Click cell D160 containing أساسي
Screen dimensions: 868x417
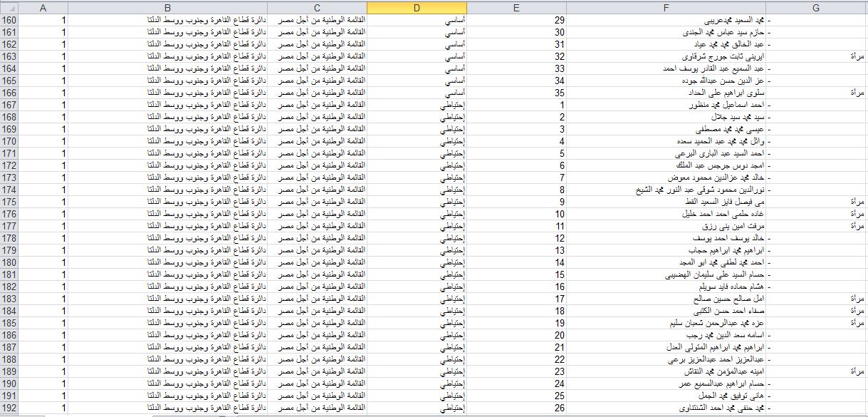pos(417,20)
